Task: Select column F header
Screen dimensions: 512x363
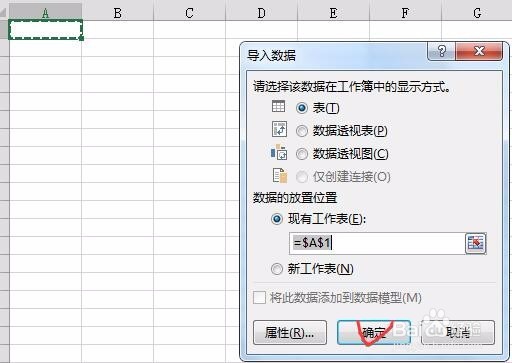Action: [405, 13]
